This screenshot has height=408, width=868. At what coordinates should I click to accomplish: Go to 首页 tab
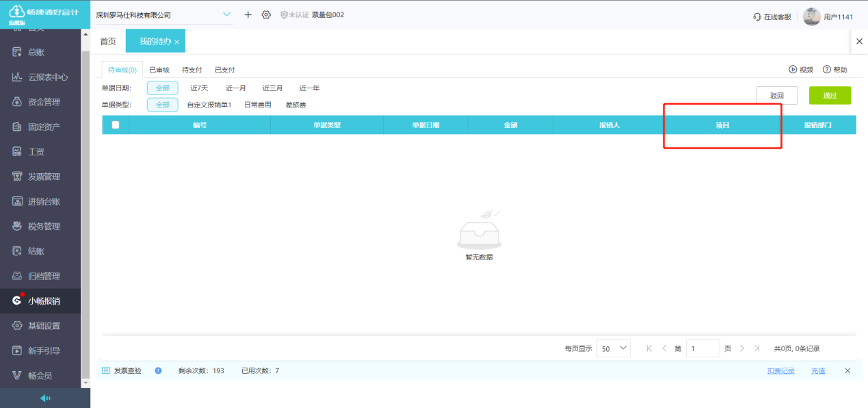[x=108, y=42]
